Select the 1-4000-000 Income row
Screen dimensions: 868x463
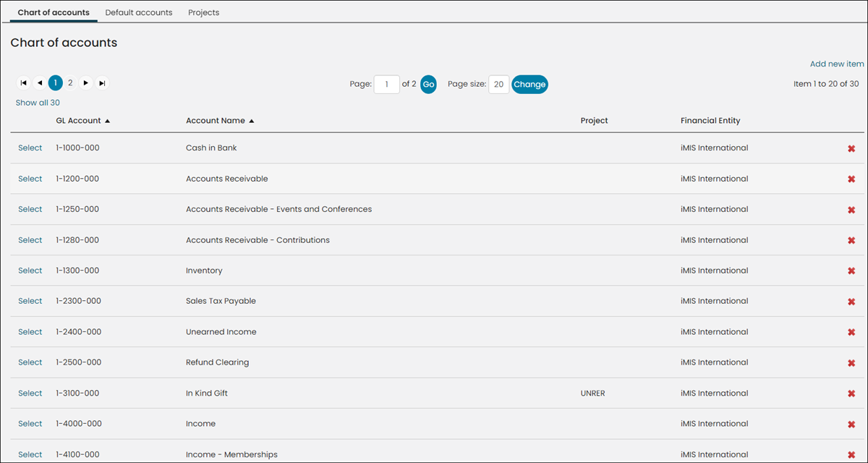tap(30, 424)
